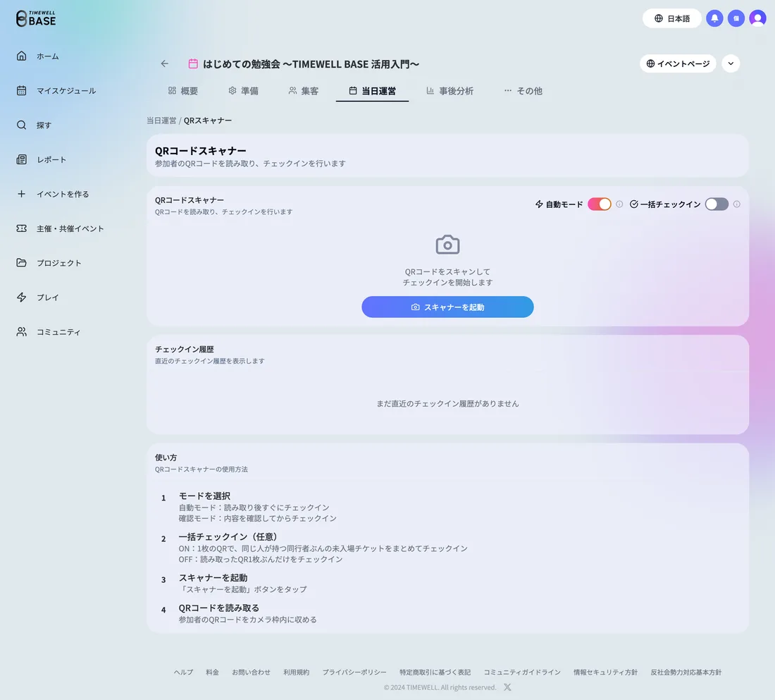Viewport: 775px width, 700px height.
Task: Select イベントを作る in the sidebar
Action: [x=63, y=194]
